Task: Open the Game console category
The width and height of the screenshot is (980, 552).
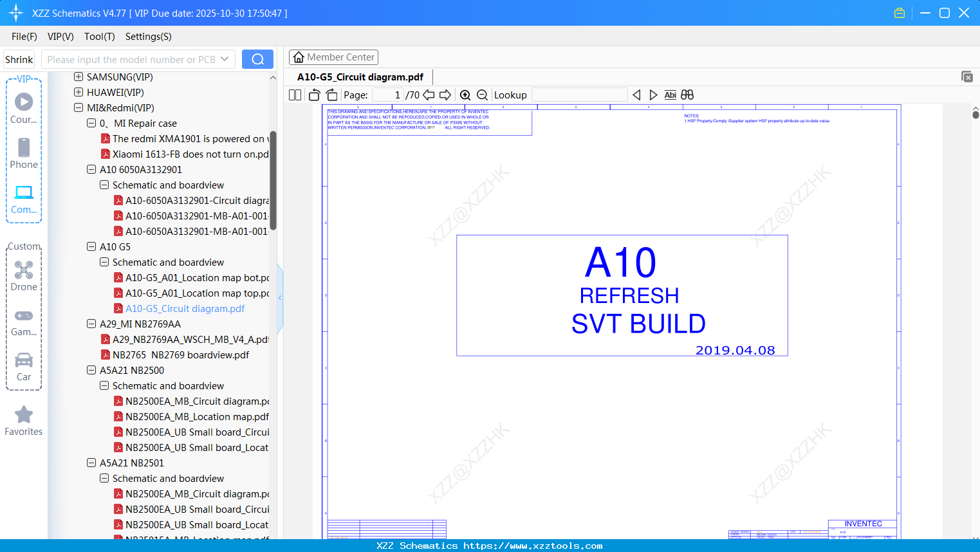Action: coord(24,322)
